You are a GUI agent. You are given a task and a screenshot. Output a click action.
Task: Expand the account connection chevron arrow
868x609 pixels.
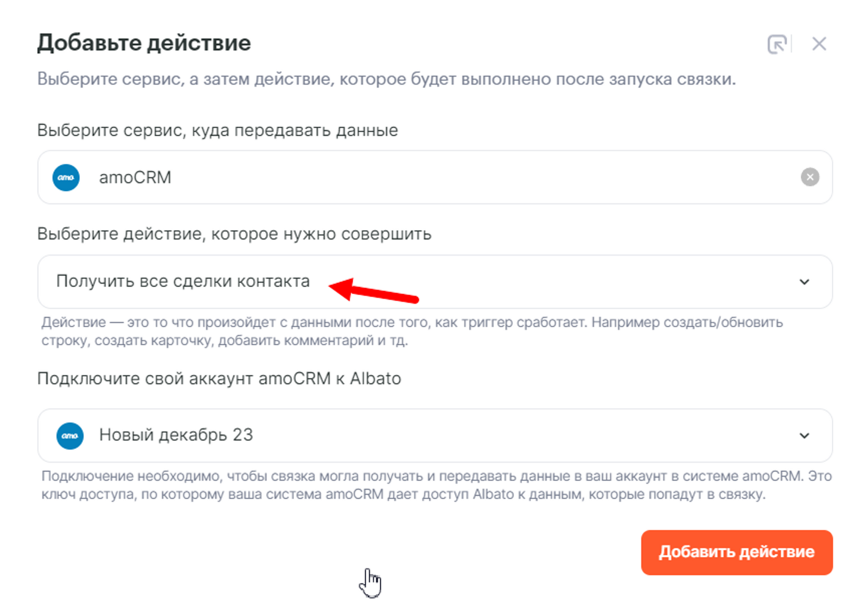[x=805, y=435]
